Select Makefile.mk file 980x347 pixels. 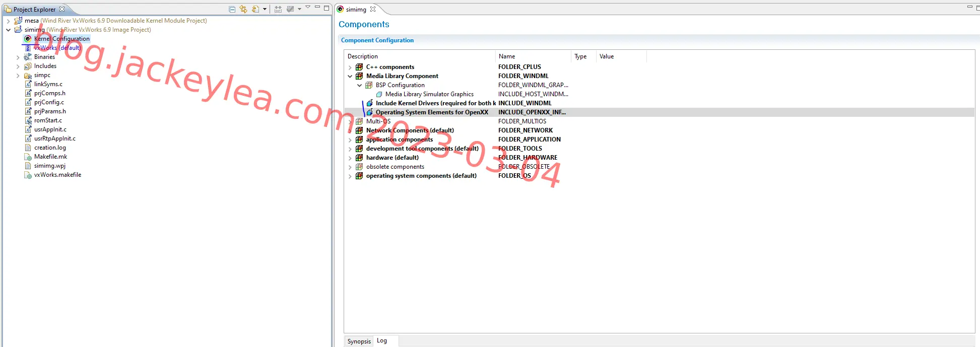pos(50,157)
